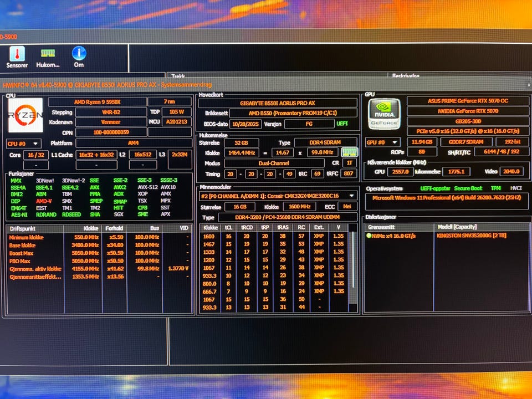The image size is (532, 399).
Task: Click the AMD B550 chipset field
Action: 293,113
